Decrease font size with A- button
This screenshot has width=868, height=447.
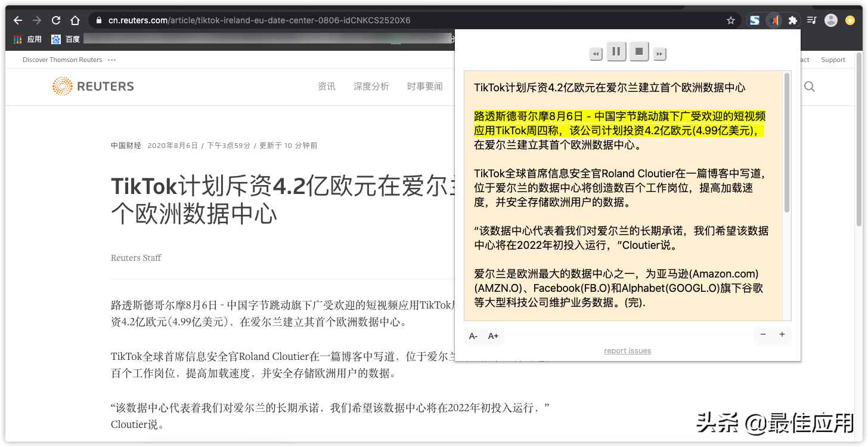click(x=473, y=336)
